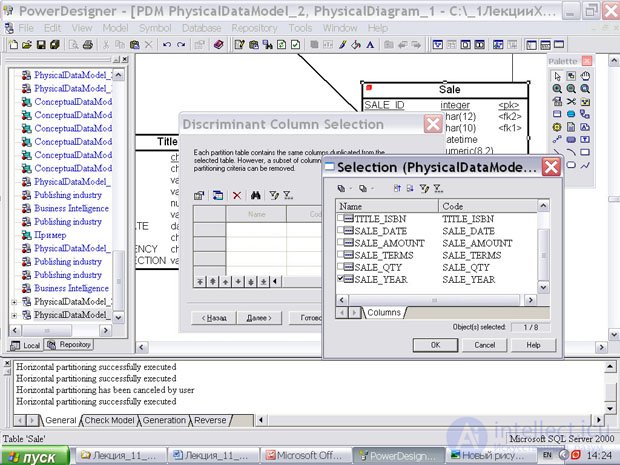Switch to the Check Model output tab
The height and width of the screenshot is (465, 620).
[x=110, y=420]
